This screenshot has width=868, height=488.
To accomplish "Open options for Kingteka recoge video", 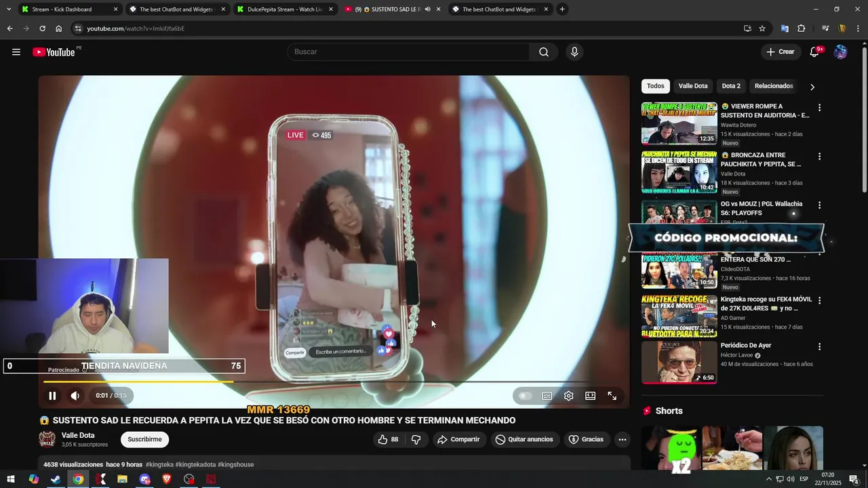I will [x=819, y=300].
